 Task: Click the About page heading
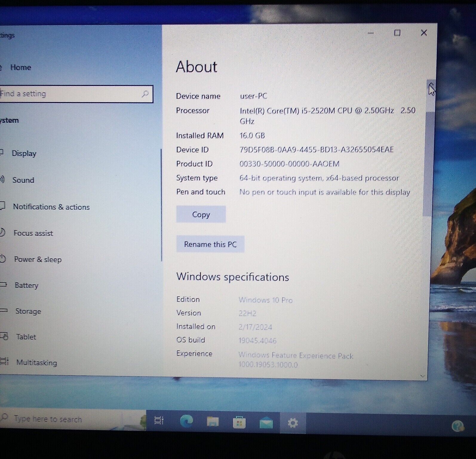coord(196,67)
